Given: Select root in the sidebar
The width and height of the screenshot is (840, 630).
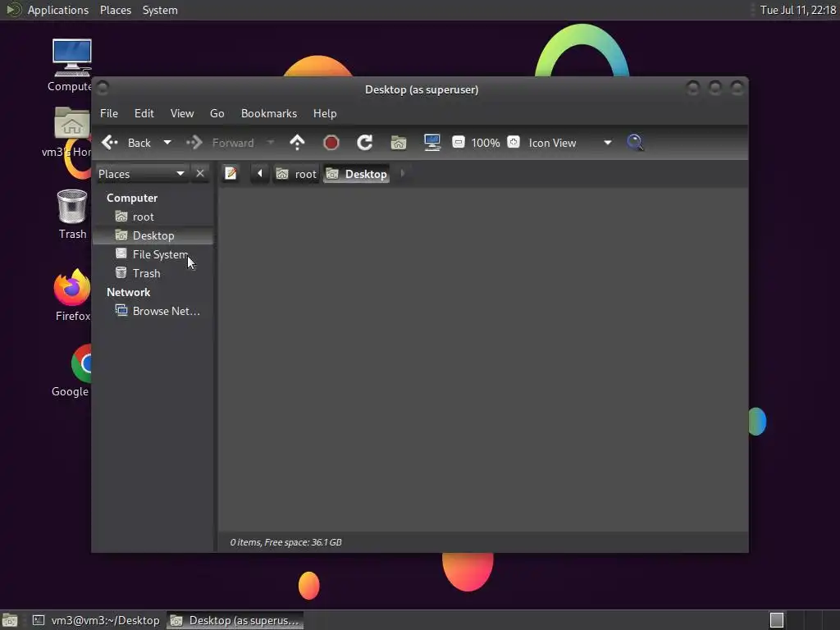Looking at the screenshot, I should (x=153, y=217).
